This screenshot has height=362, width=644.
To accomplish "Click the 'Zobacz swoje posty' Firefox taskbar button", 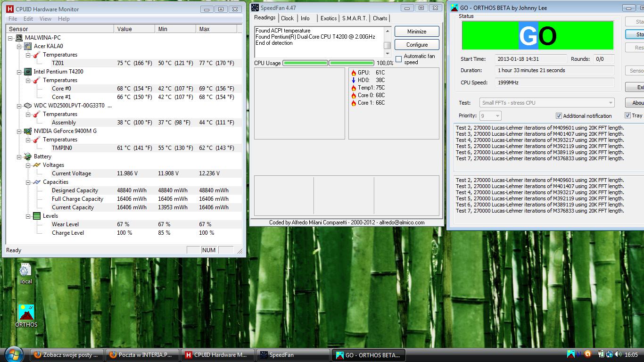I will click(66, 355).
